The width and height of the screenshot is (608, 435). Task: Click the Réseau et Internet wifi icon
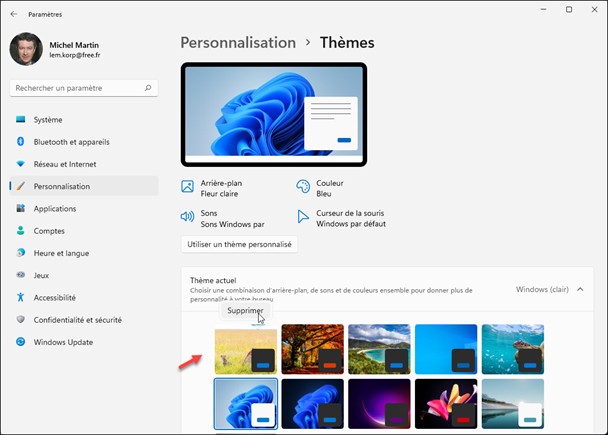pyautogui.click(x=21, y=164)
